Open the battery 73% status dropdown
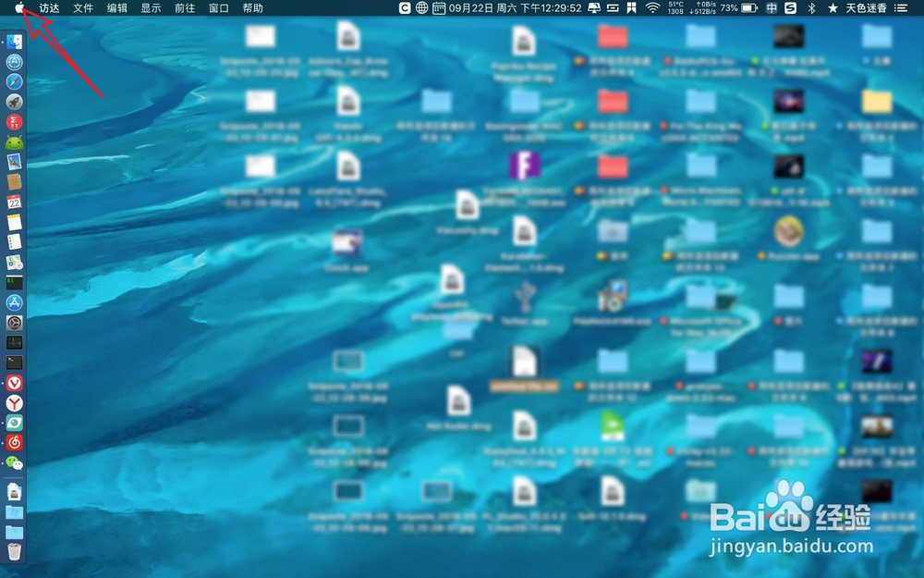924x578 pixels. [x=728, y=8]
